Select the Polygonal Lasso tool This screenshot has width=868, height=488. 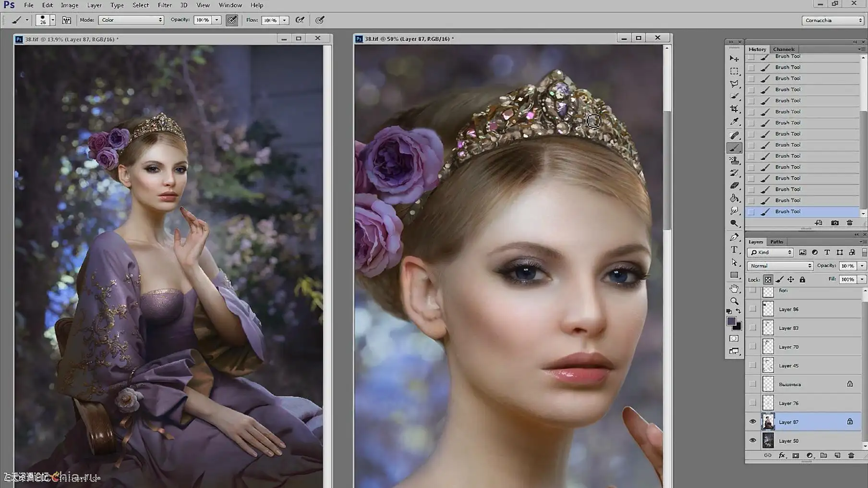[x=734, y=84]
